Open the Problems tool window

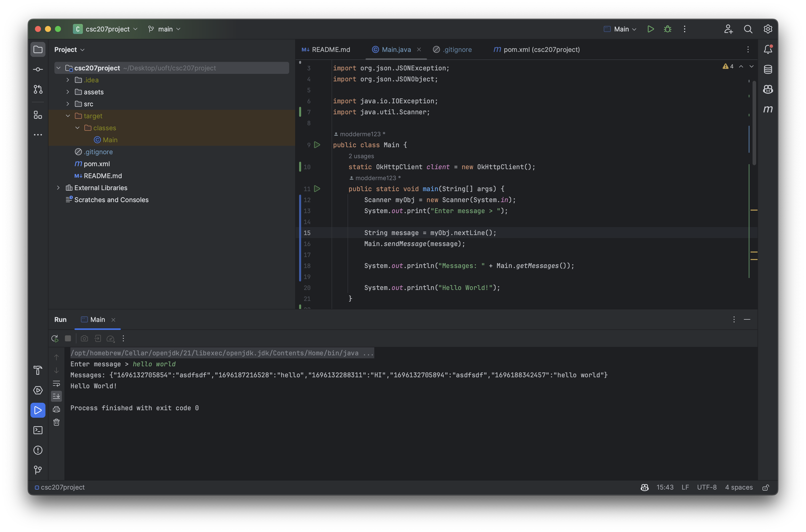click(38, 450)
